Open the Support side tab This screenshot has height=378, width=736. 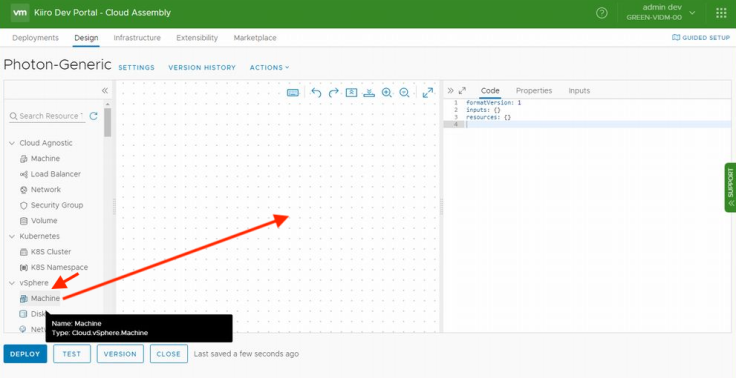click(x=730, y=187)
